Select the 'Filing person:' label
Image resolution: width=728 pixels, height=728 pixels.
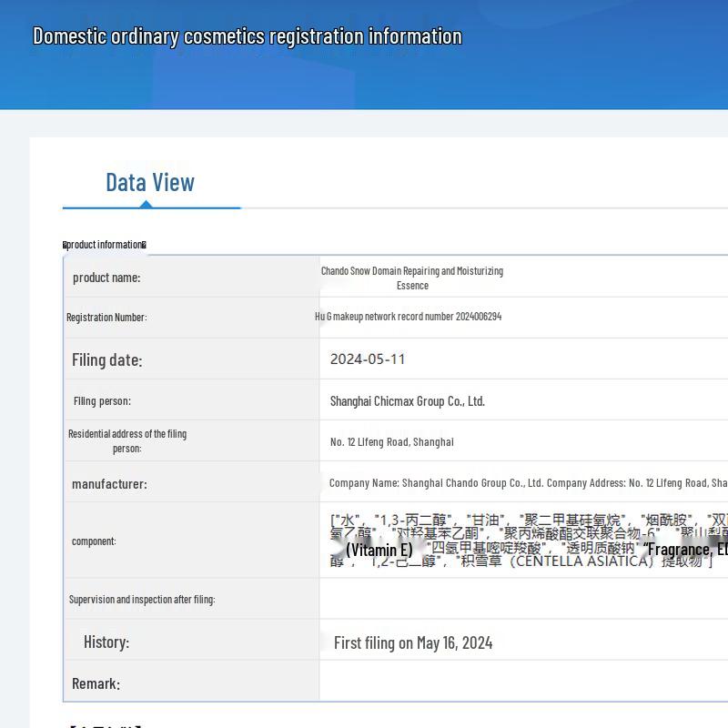click(x=102, y=400)
